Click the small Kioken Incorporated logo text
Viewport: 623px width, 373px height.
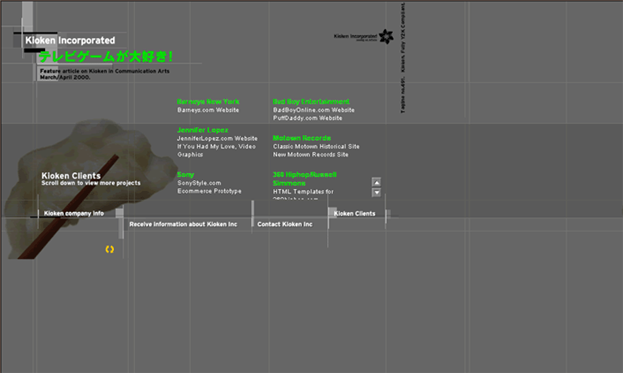point(355,37)
